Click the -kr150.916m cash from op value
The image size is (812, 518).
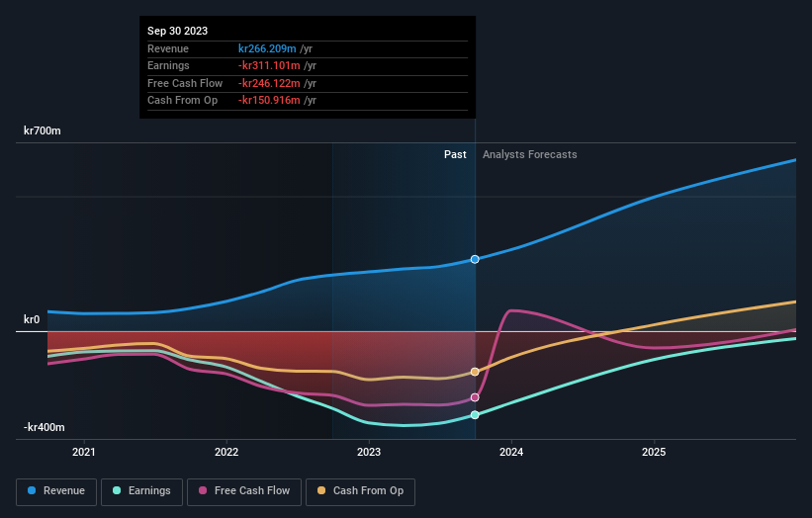coord(269,101)
